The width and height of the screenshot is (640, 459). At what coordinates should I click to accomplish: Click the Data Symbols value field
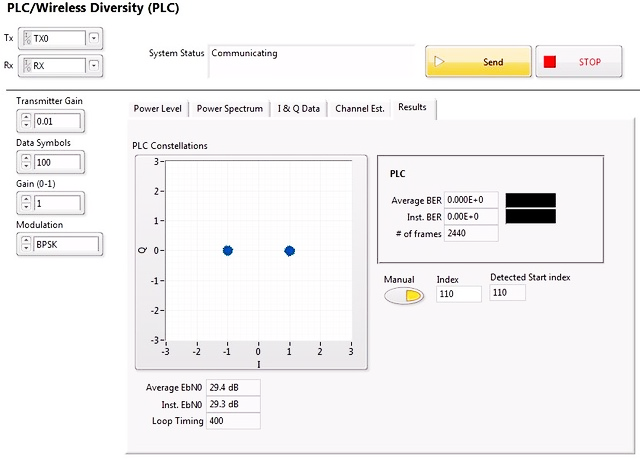point(57,162)
